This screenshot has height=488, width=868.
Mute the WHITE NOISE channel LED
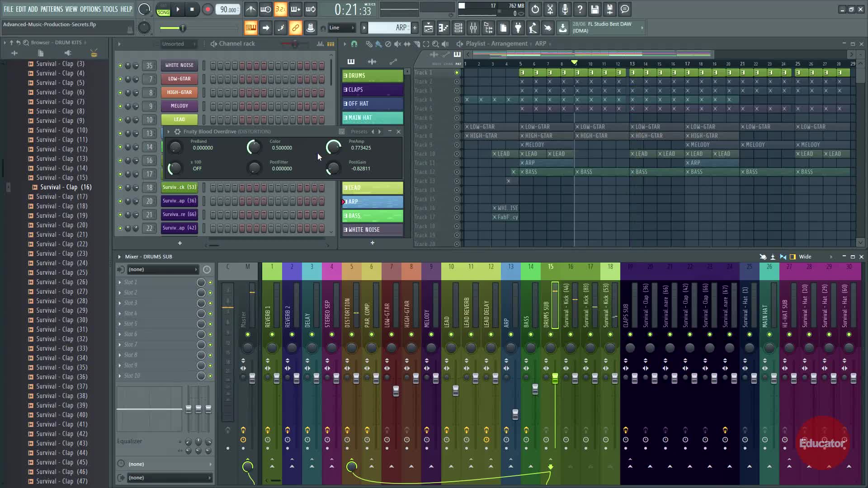pyautogui.click(x=120, y=66)
